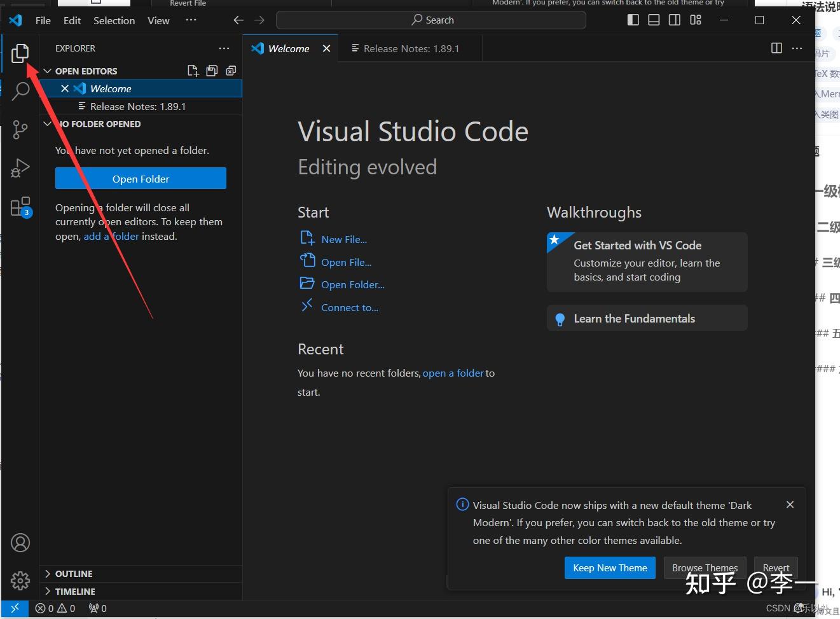Open the View menu

click(x=158, y=20)
